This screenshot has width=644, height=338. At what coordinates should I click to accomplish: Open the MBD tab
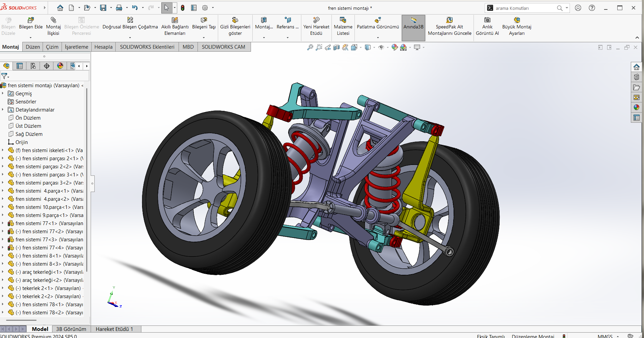pyautogui.click(x=188, y=47)
